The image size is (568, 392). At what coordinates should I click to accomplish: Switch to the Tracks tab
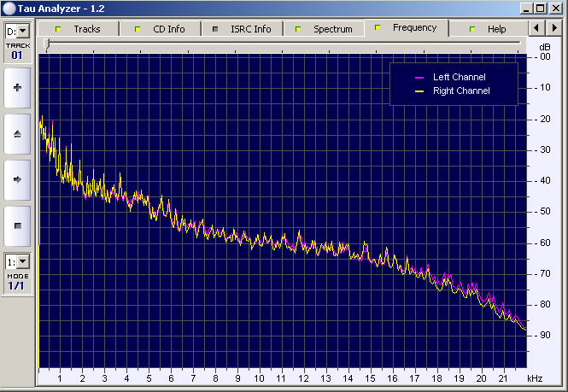click(x=78, y=29)
